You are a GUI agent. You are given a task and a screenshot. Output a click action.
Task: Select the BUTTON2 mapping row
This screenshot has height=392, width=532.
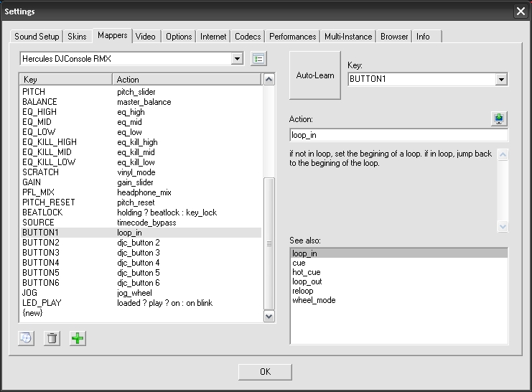click(141, 243)
